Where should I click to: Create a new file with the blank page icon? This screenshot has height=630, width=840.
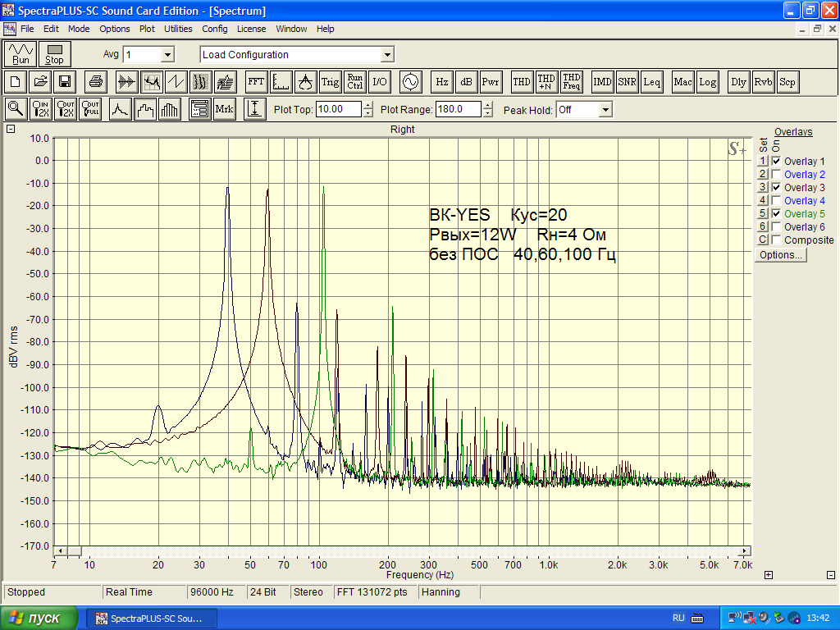pos(15,82)
